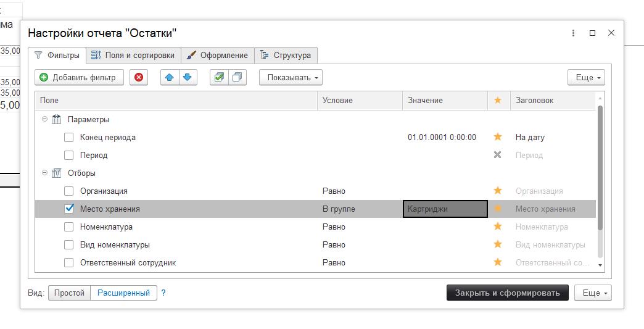Click the Картриджи value field
This screenshot has height=329, width=644.
coord(445,209)
